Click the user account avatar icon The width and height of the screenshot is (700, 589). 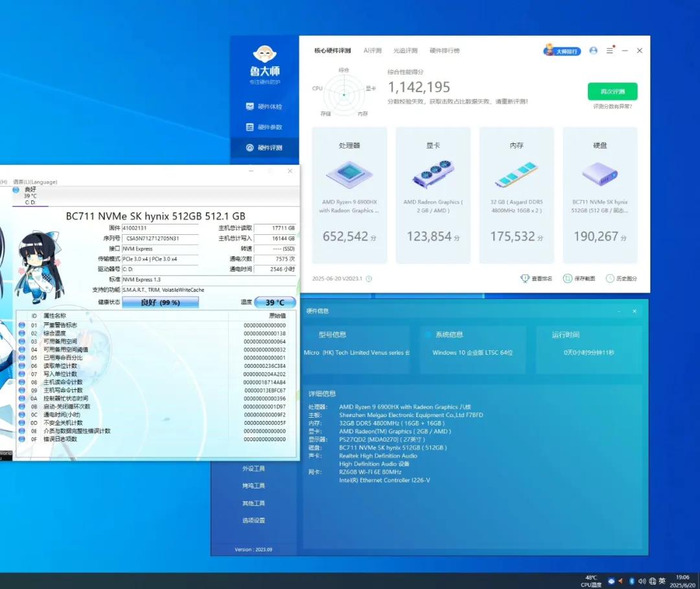[593, 51]
